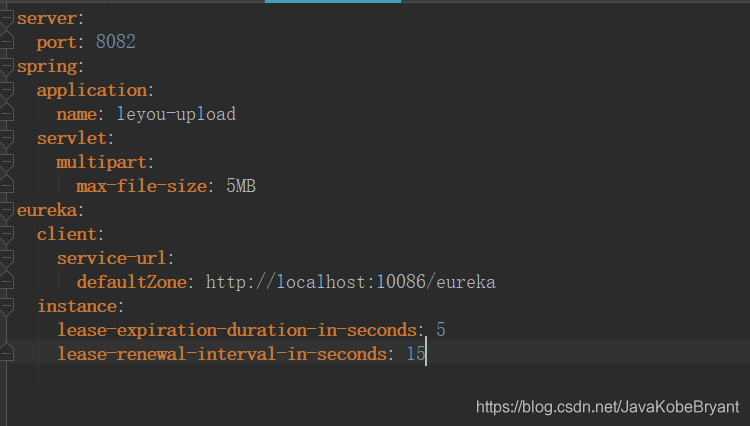Place cursor on the port key
This screenshot has height=426, width=750.
tap(56, 43)
